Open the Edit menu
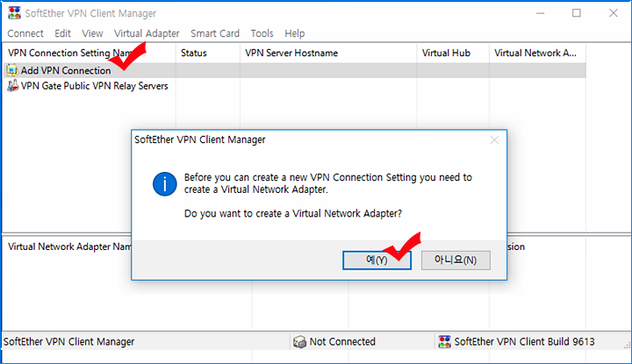This screenshot has width=632, height=364. click(x=62, y=33)
